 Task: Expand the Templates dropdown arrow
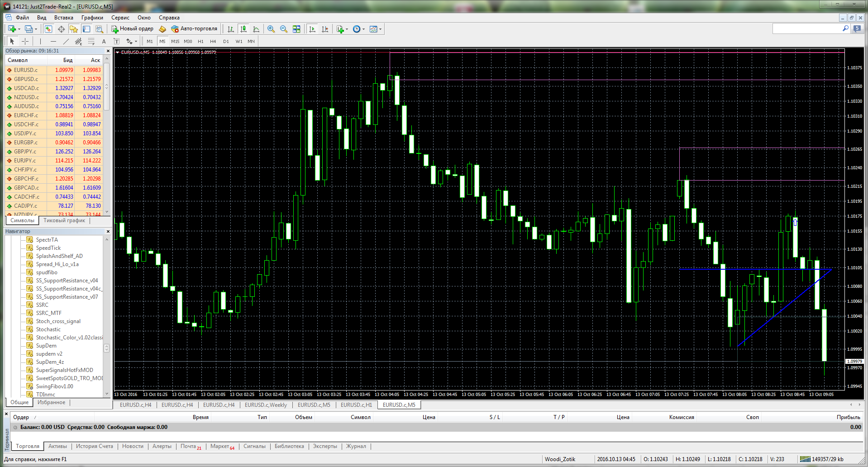coord(380,29)
